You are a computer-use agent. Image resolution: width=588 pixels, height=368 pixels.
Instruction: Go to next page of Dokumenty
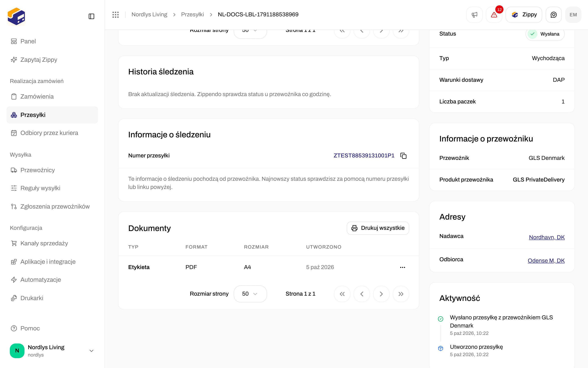pos(381,294)
